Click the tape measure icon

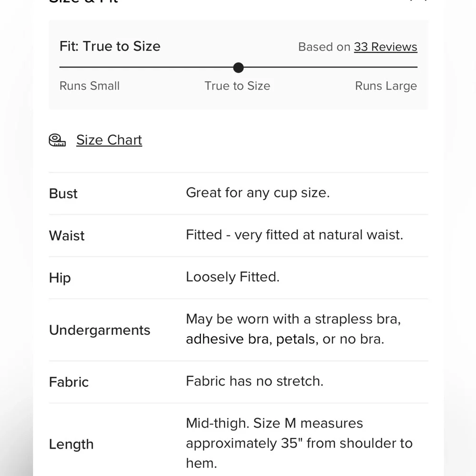click(57, 140)
